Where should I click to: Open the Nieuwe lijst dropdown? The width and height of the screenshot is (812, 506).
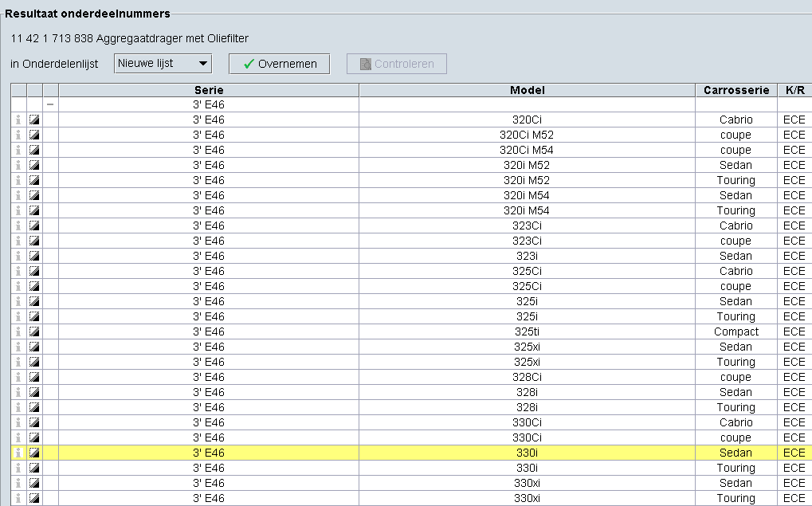coord(163,64)
